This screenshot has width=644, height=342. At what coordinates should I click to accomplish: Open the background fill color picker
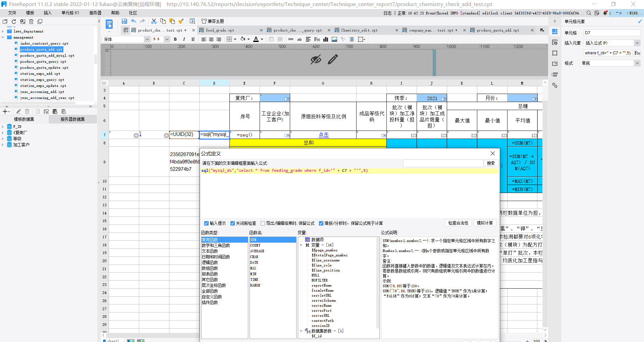pos(243,39)
